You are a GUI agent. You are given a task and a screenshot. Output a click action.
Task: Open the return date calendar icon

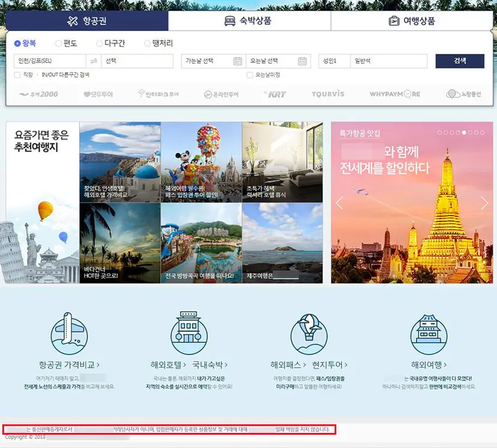click(x=302, y=61)
